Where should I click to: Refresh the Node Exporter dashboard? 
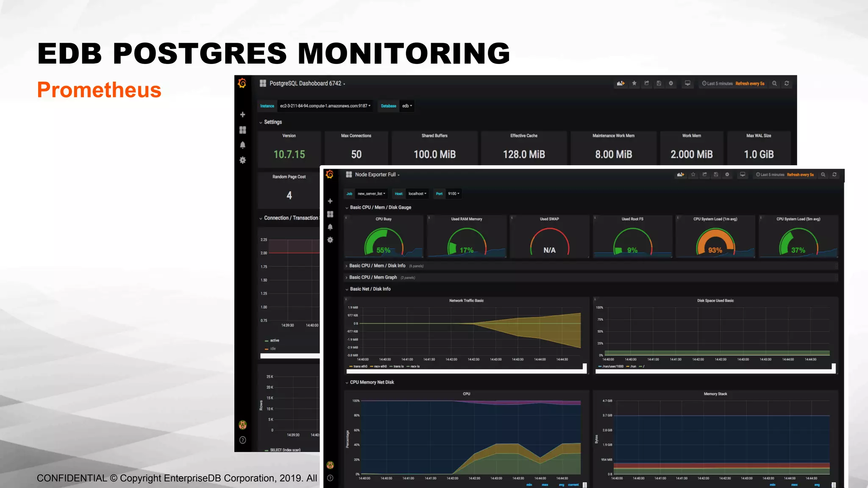coord(835,175)
